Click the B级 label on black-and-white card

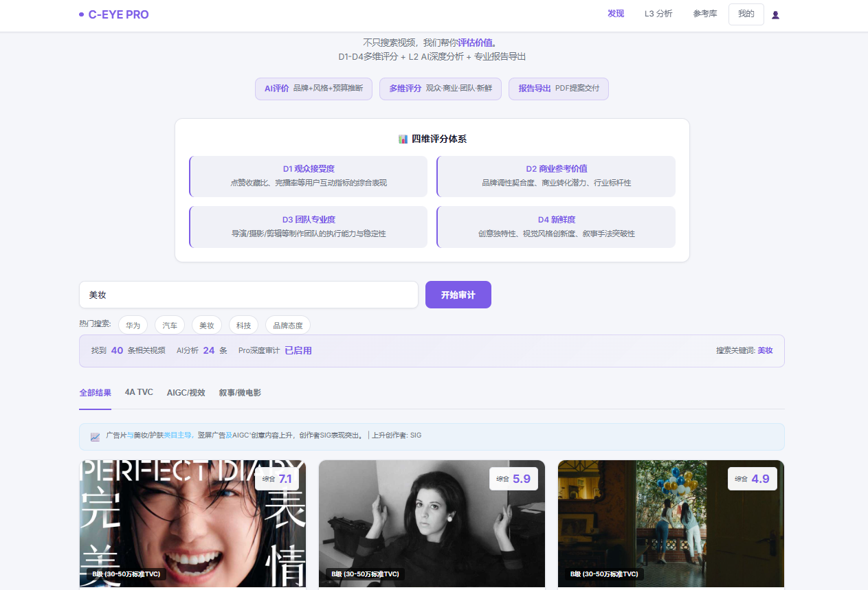click(365, 574)
